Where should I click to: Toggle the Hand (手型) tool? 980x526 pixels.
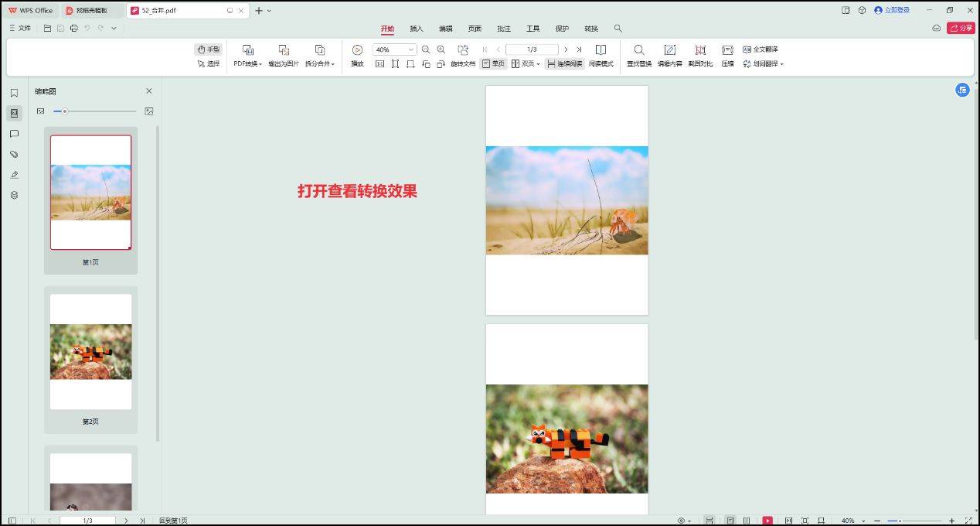coord(207,48)
